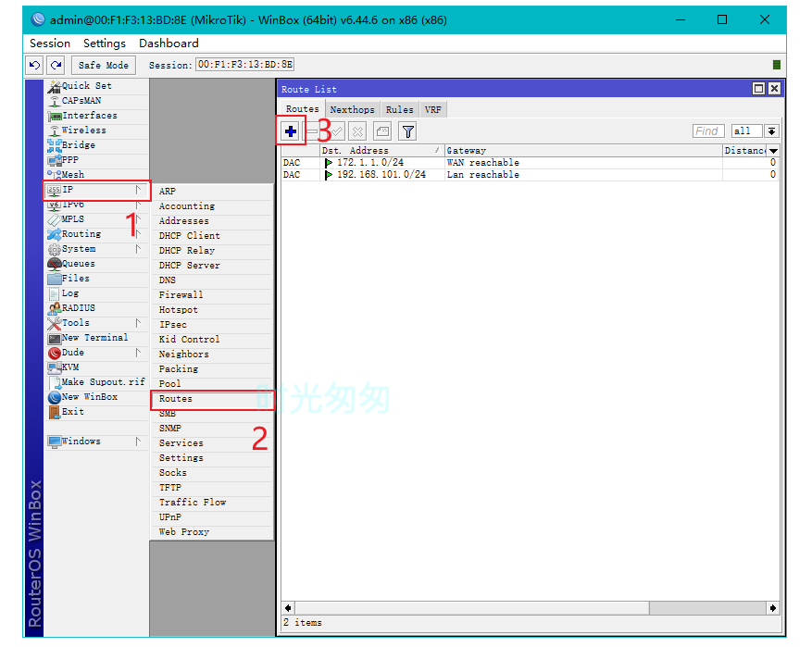Open Bridge in the sidebar
Viewport: 812px width, 647px height.
[x=96, y=145]
